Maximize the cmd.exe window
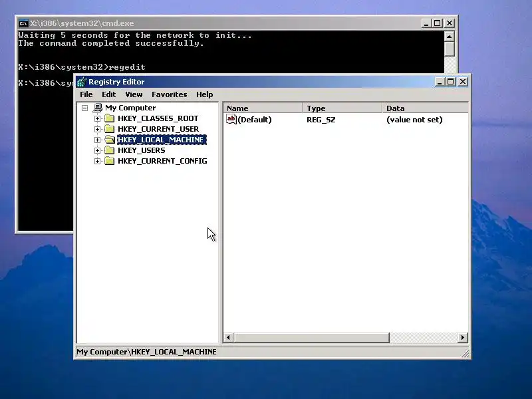The image size is (532, 399). tap(437, 23)
